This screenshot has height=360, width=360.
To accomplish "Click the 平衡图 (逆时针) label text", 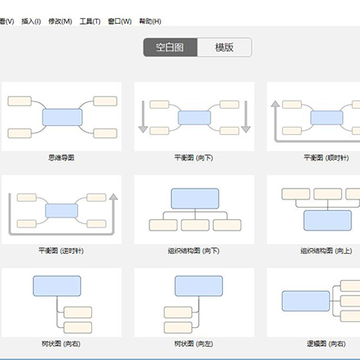I will point(61,251).
